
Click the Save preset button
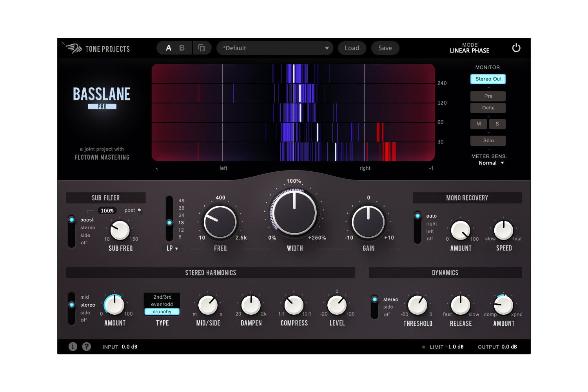385,48
